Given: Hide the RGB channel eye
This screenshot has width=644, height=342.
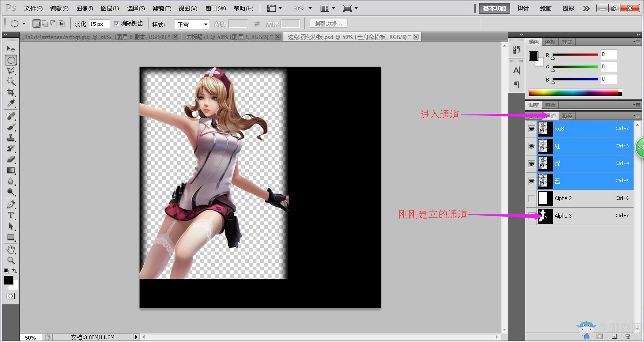Looking at the screenshot, I should pyautogui.click(x=531, y=129).
